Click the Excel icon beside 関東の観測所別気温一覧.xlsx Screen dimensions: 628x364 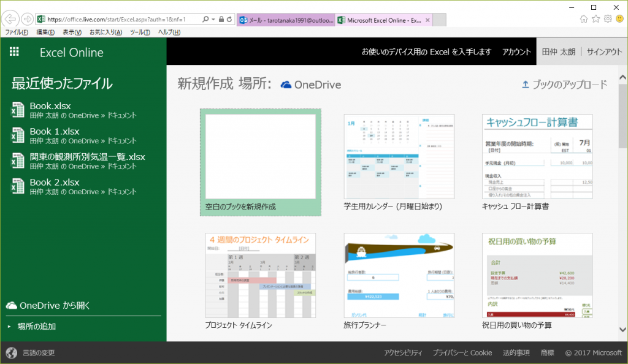pos(18,161)
